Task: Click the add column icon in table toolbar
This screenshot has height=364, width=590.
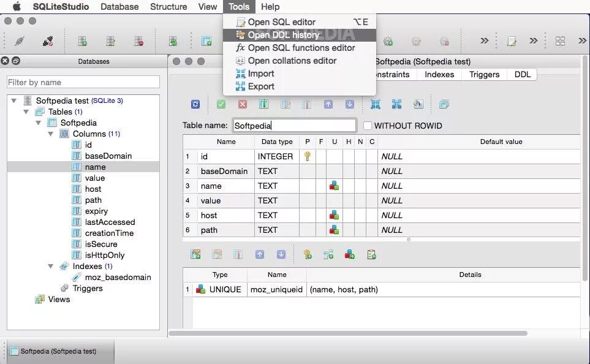Action: [x=264, y=104]
